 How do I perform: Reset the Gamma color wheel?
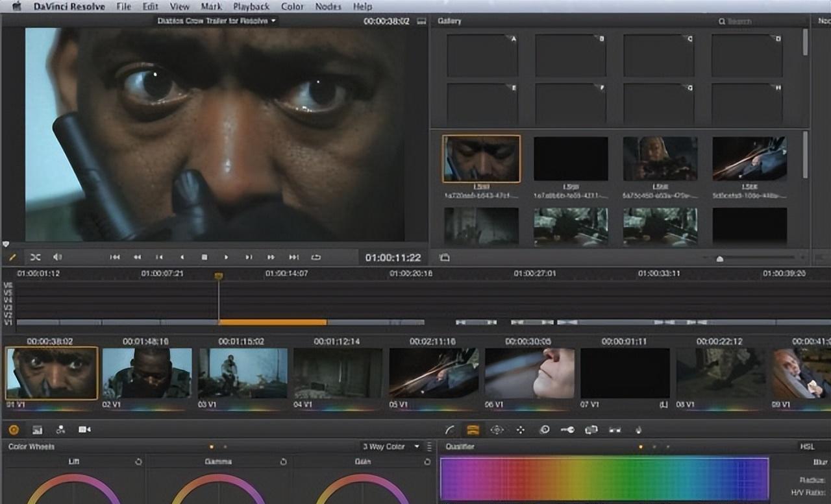(283, 462)
